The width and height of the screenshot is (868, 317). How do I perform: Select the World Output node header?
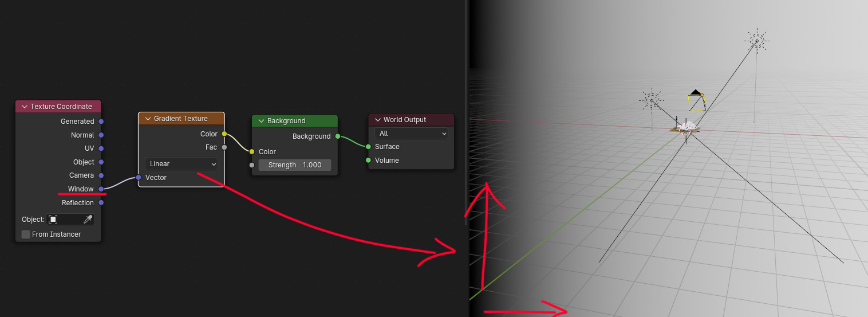pos(411,120)
